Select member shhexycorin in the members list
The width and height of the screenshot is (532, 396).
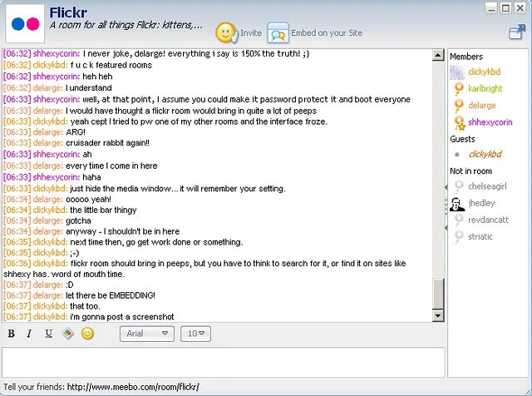tap(490, 122)
